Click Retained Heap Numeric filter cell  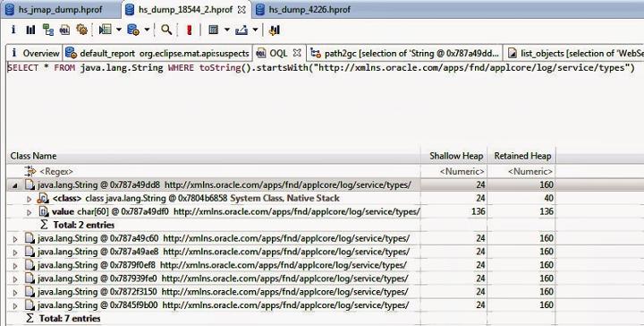(521, 171)
